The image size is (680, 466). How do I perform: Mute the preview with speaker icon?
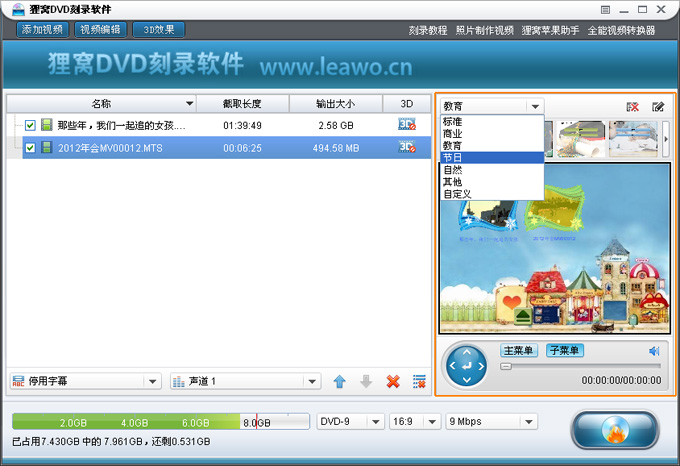click(654, 351)
